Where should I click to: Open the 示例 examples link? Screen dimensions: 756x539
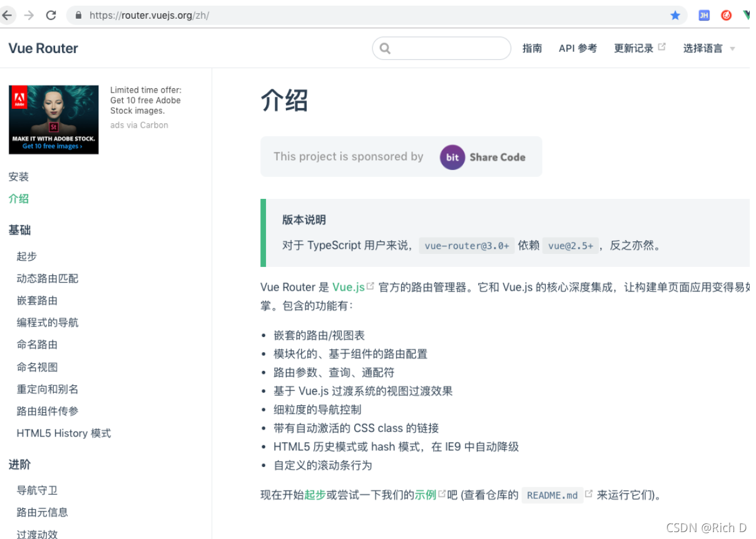tap(426, 495)
